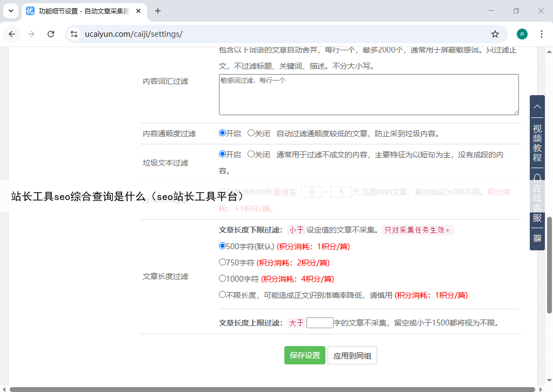This screenshot has width=553, height=392.
Task: Select the 不限长度 radio option
Action: 222,295
